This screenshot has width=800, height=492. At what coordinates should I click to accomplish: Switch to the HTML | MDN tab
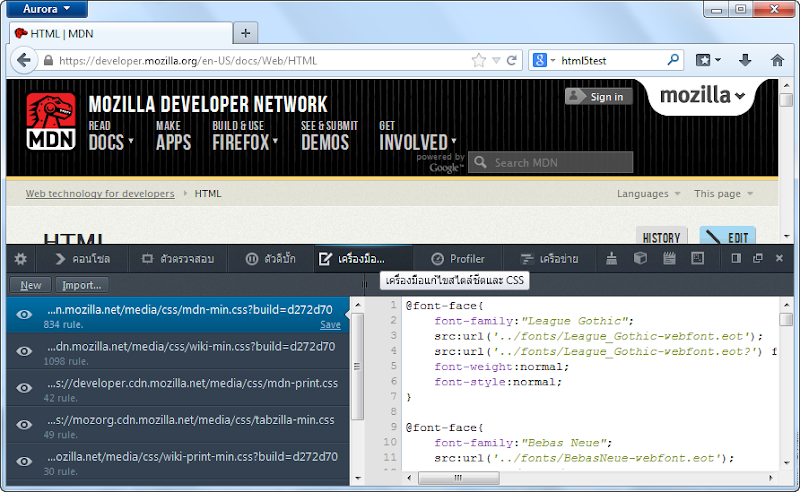pos(121,34)
